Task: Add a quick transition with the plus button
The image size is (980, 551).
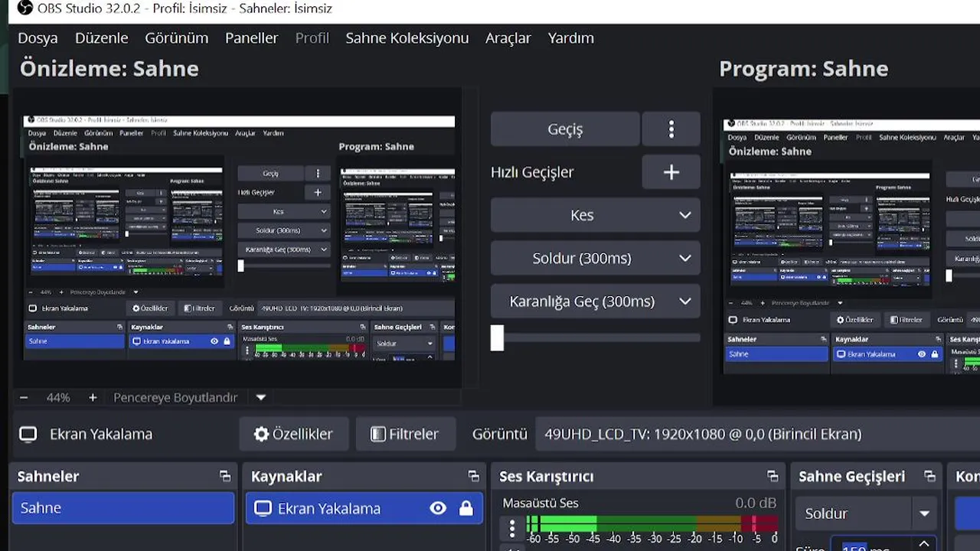Action: tap(671, 172)
